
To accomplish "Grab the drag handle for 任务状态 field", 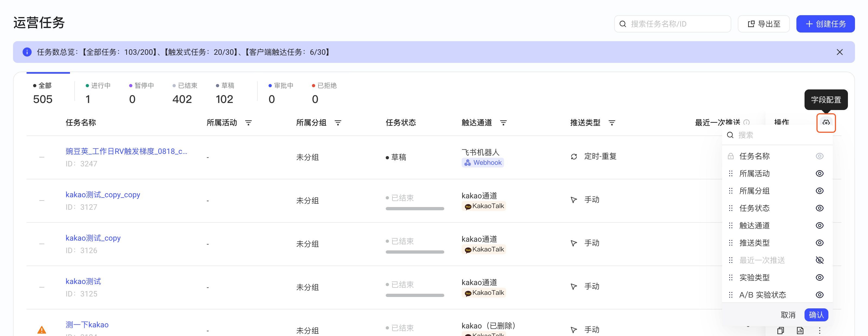I will (x=730, y=208).
